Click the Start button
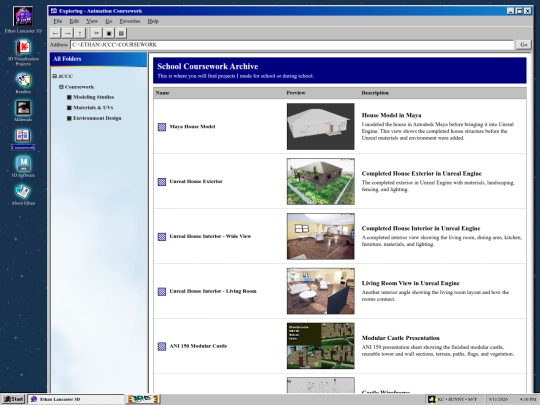 point(13,399)
